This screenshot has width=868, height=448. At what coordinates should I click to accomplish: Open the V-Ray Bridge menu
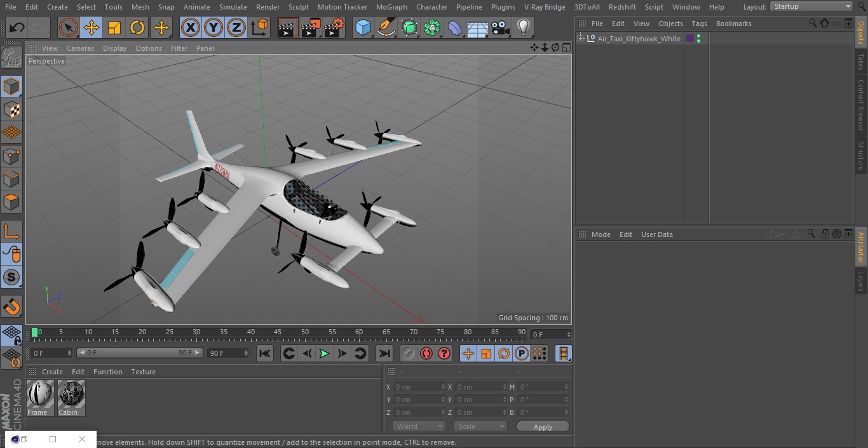545,7
